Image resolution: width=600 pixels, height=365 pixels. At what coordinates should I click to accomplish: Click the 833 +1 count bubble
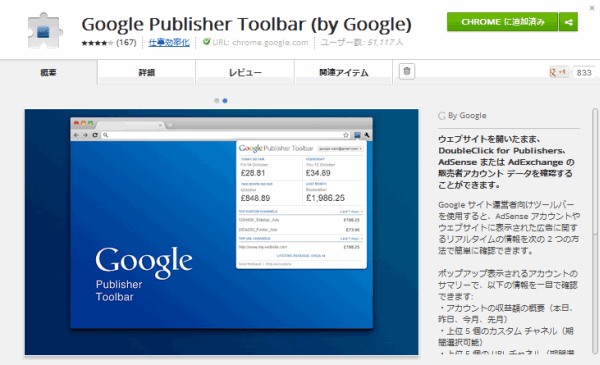coord(584,72)
